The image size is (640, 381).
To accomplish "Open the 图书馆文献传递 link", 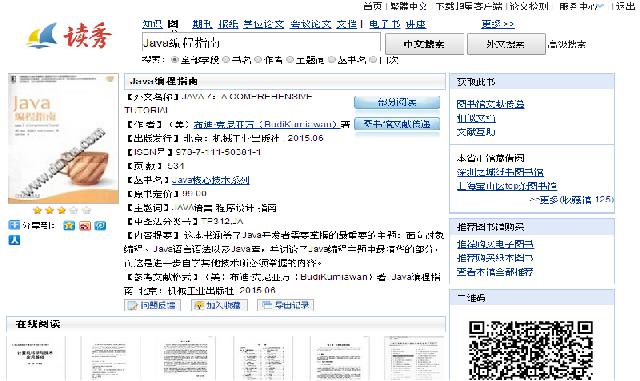I will (x=490, y=105).
